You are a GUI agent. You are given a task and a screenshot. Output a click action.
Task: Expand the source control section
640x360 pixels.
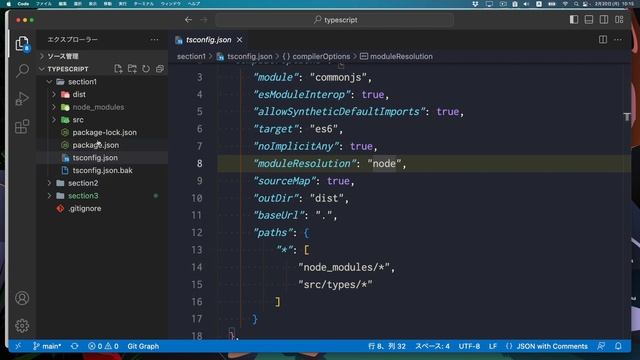[x=102, y=56]
